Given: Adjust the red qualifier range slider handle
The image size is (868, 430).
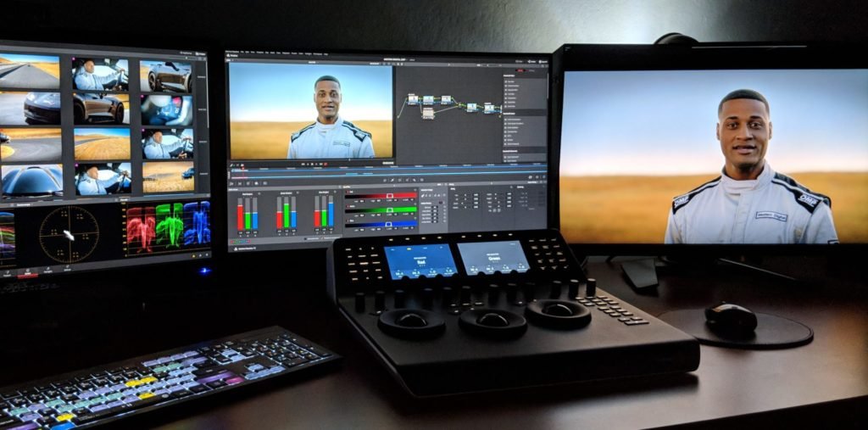Looking at the screenshot, I should click(388, 196).
